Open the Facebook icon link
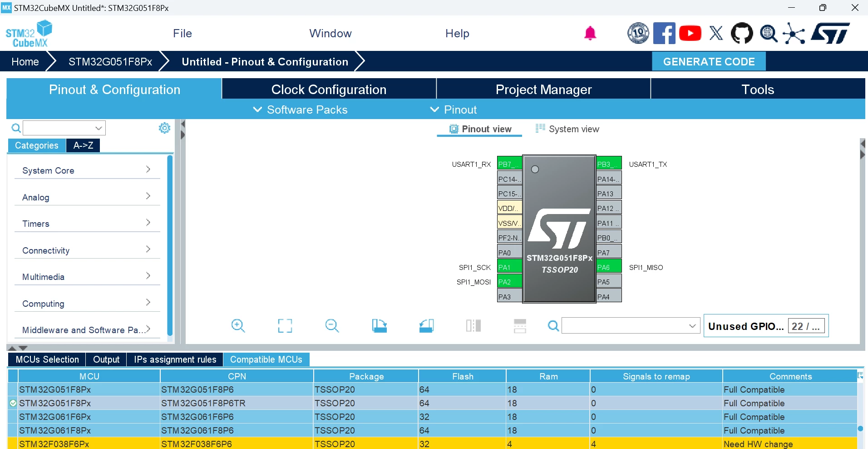The width and height of the screenshot is (868, 449). [664, 33]
